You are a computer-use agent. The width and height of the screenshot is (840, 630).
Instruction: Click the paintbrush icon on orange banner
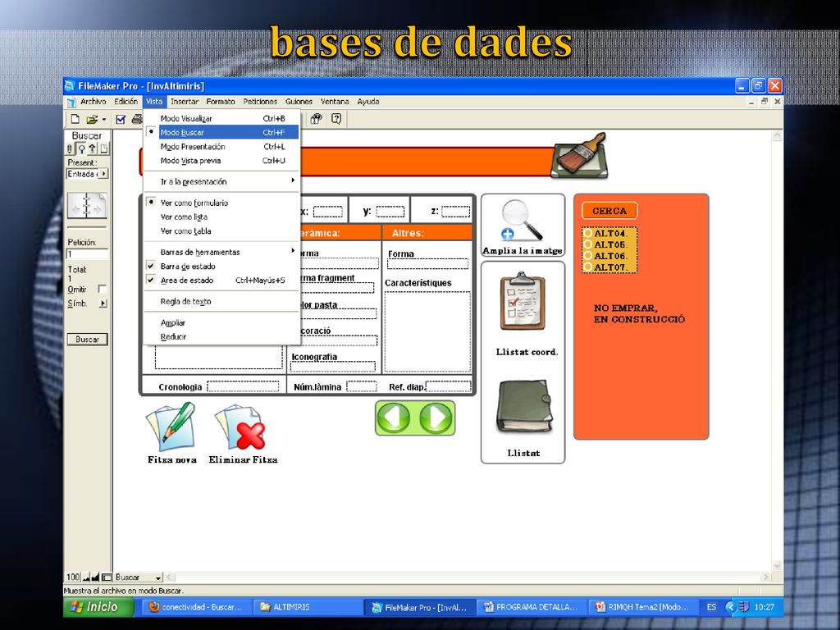[x=580, y=155]
